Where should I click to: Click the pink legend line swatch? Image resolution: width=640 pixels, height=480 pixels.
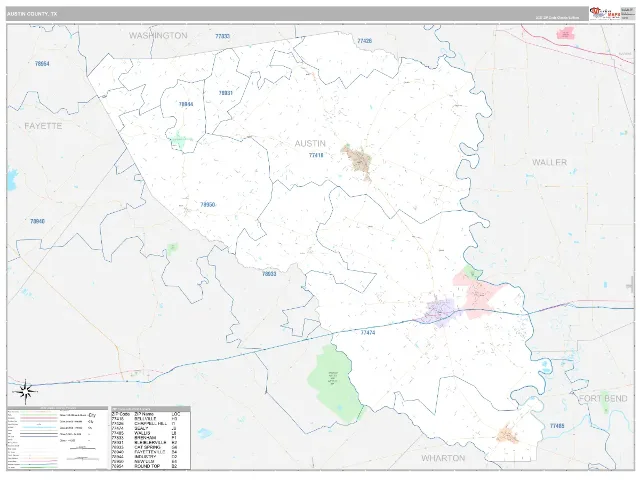point(38,418)
